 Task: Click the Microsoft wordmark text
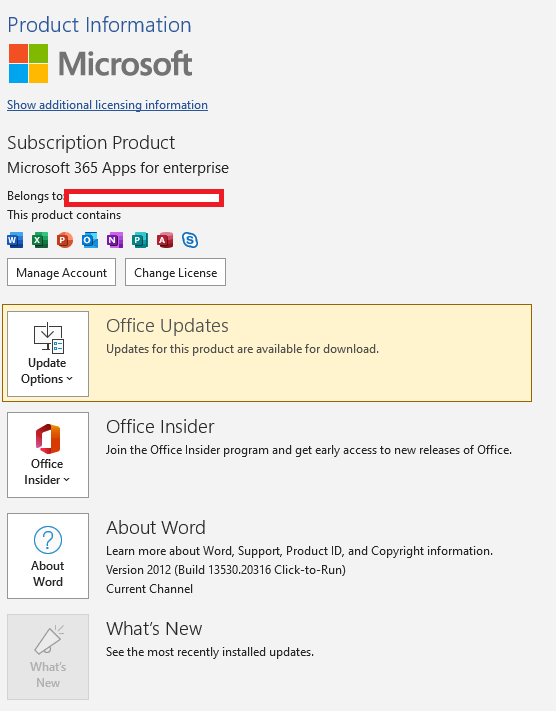tap(125, 63)
